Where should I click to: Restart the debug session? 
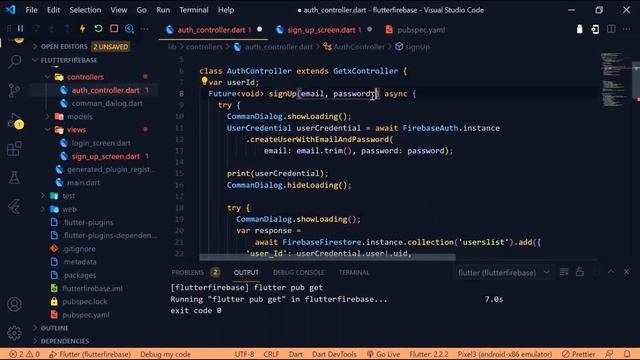pyautogui.click(x=98, y=29)
